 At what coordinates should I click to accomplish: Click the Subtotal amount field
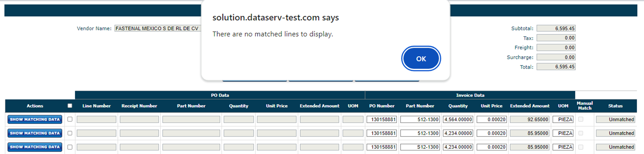(x=556, y=28)
